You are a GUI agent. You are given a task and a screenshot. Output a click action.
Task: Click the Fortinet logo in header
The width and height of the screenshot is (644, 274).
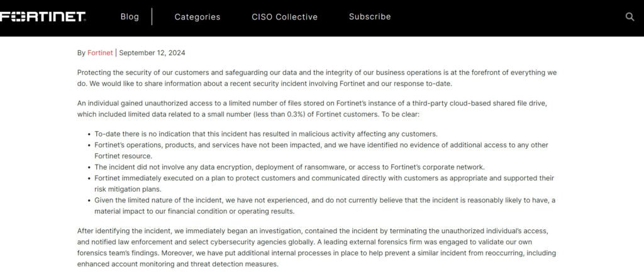click(43, 17)
